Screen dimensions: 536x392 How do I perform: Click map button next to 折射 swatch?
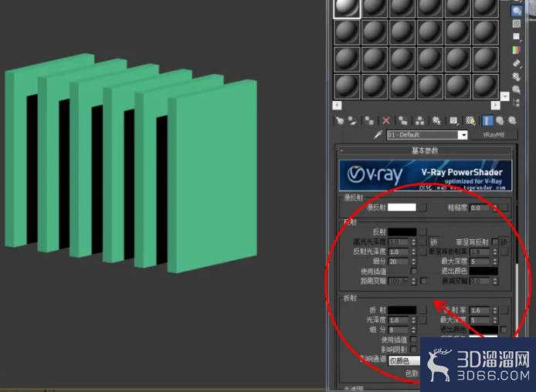(423, 310)
